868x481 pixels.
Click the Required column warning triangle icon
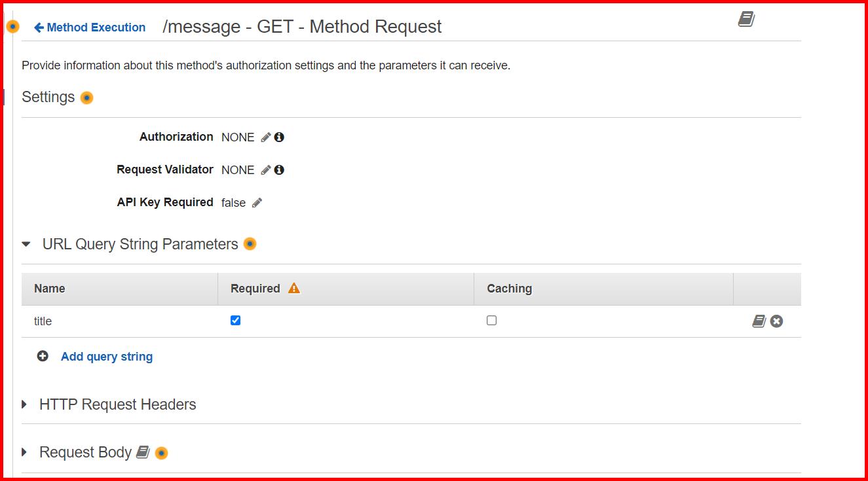294,289
